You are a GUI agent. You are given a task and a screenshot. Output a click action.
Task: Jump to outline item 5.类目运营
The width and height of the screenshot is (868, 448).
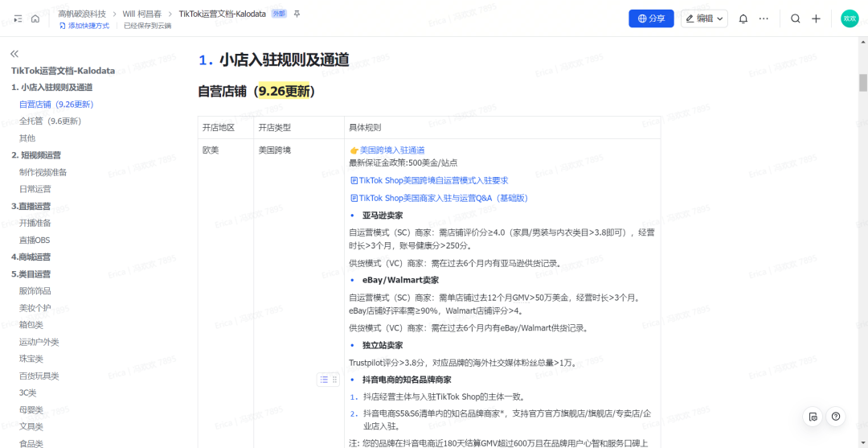tap(31, 274)
